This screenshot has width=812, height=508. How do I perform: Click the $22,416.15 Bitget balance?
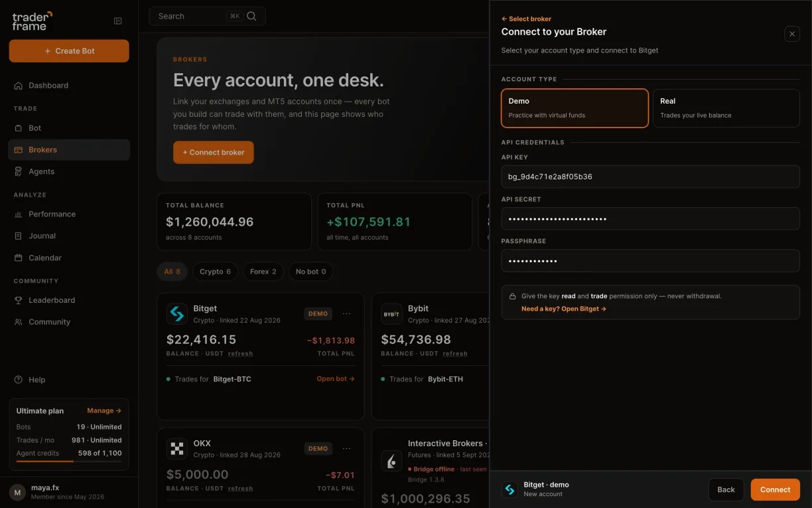pos(201,339)
